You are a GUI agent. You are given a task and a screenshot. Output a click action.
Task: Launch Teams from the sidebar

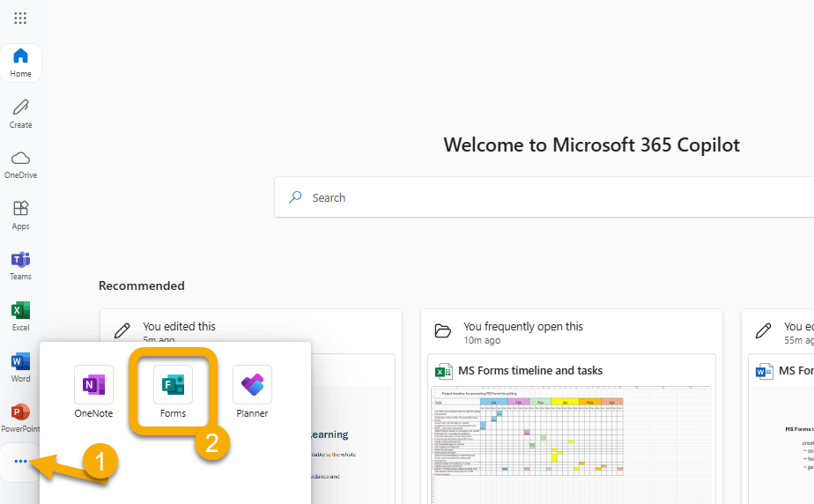click(x=20, y=264)
